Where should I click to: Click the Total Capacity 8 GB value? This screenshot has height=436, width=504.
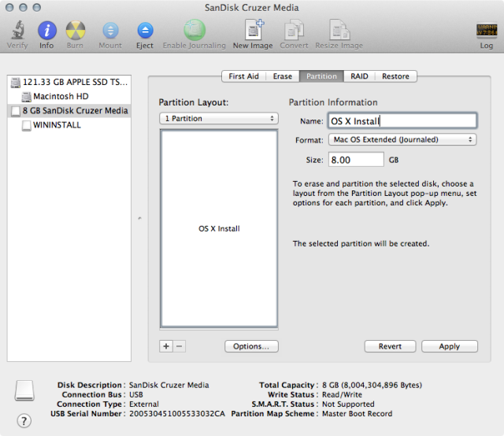pos(372,385)
